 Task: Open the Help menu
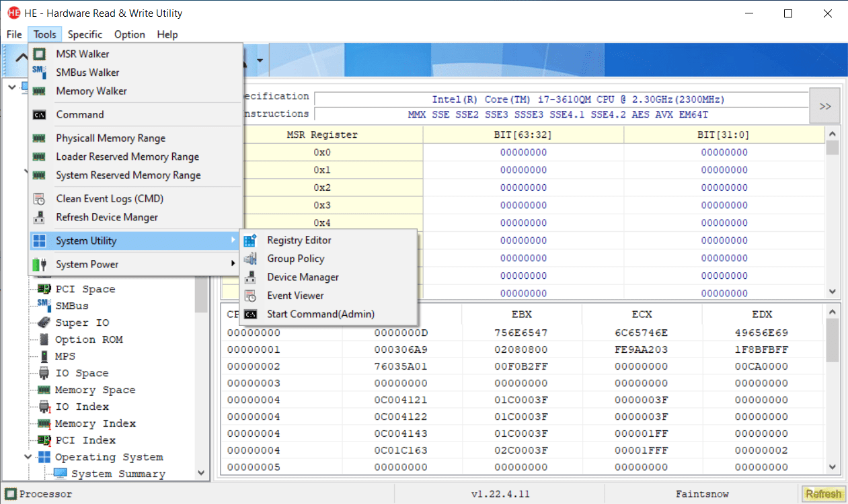pyautogui.click(x=167, y=34)
